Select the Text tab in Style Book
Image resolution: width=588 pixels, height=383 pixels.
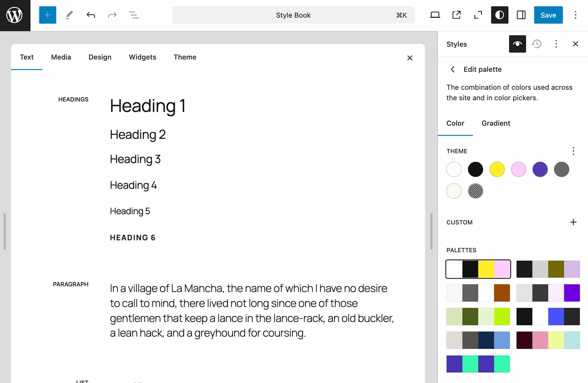pos(27,57)
